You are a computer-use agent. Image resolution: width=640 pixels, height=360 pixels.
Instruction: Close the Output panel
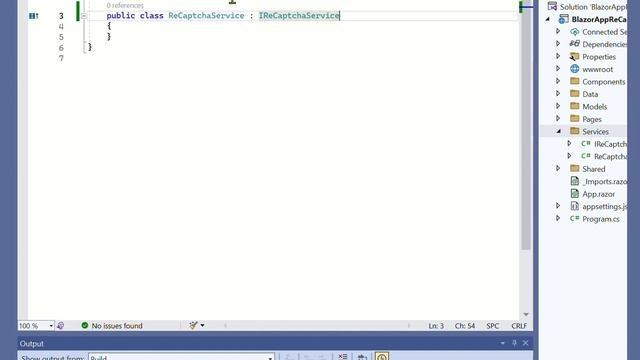point(525,343)
